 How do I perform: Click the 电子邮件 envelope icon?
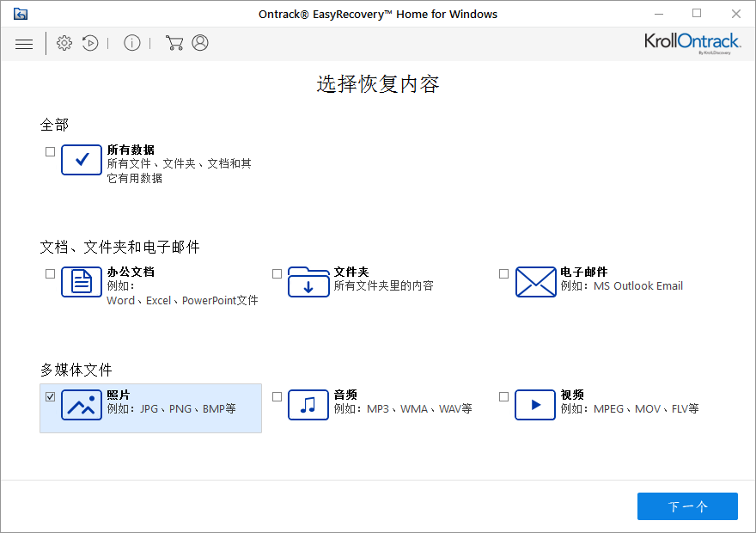tap(534, 282)
